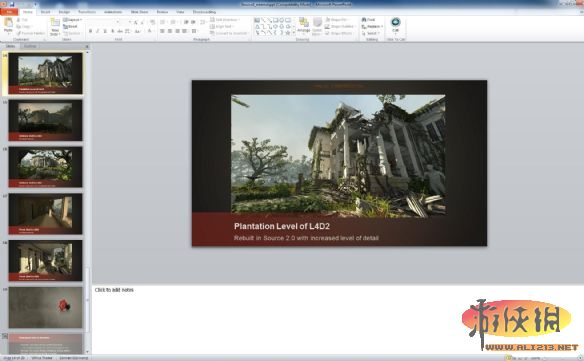Select the hallway slide thumbnail 17
Image resolution: width=584 pixels, height=361 pixels.
coord(45,213)
